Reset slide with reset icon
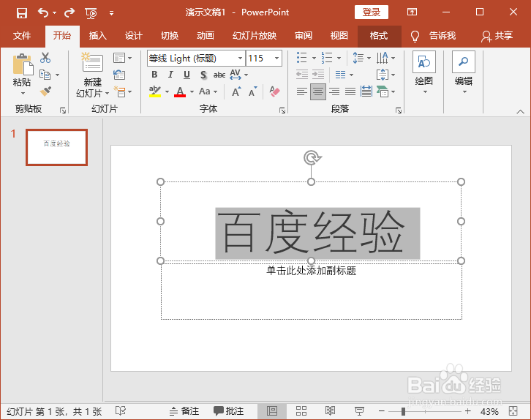This screenshot has height=420, width=531. [119, 75]
